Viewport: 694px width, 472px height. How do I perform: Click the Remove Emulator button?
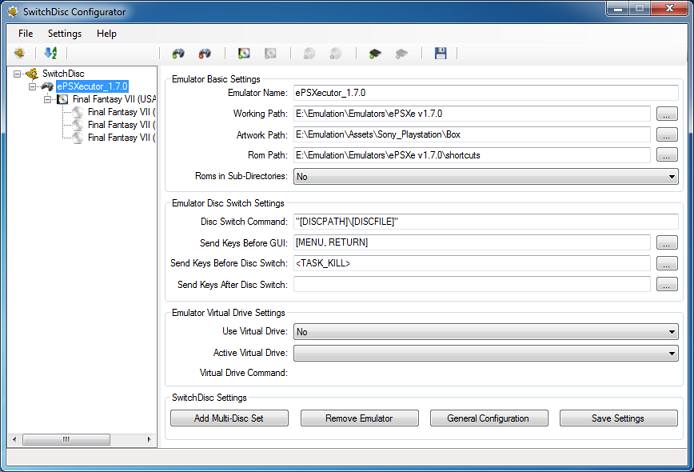coord(359,418)
